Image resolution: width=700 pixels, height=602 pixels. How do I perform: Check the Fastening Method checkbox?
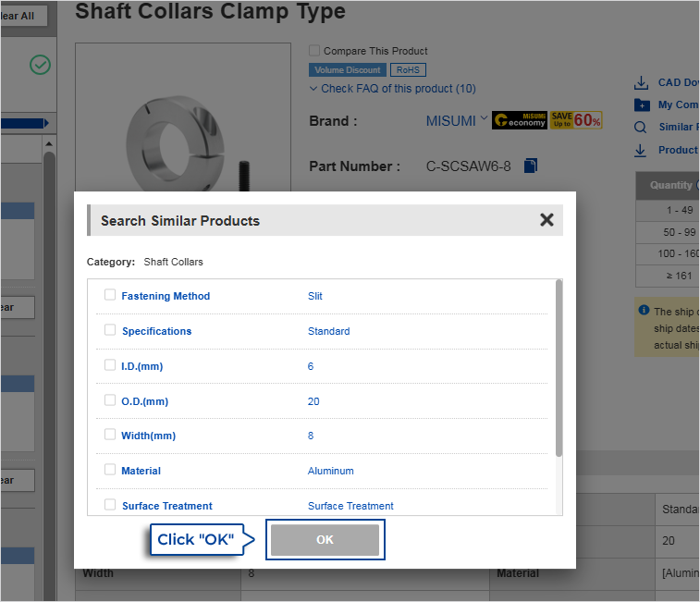(110, 295)
